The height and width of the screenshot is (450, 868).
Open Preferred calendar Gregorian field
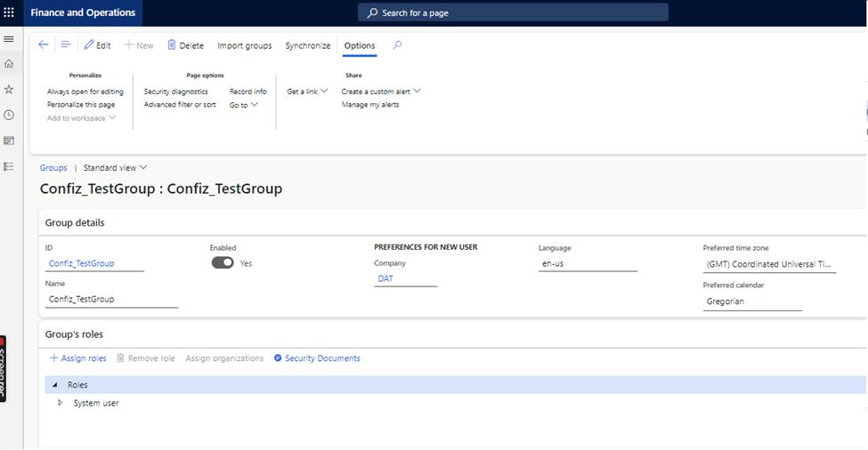pos(752,301)
